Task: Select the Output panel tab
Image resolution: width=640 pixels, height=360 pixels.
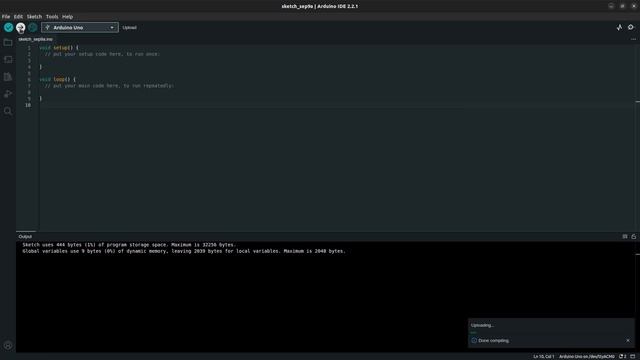Action: click(x=25, y=236)
